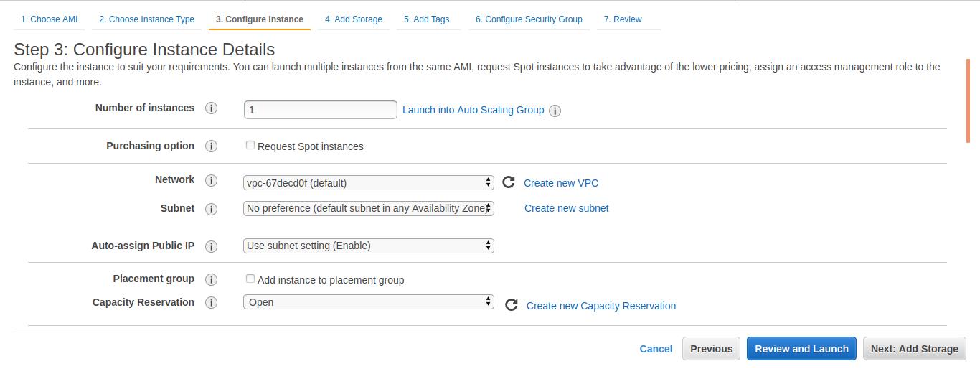Screen dimensions: 980x374
Task: Switch to 6. Configure Security Group tab
Action: pos(529,19)
